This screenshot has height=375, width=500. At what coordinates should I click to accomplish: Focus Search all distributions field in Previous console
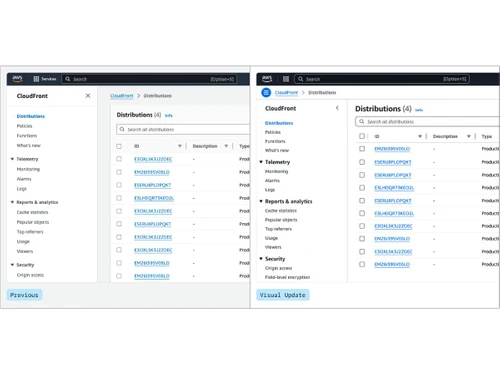pos(183,129)
